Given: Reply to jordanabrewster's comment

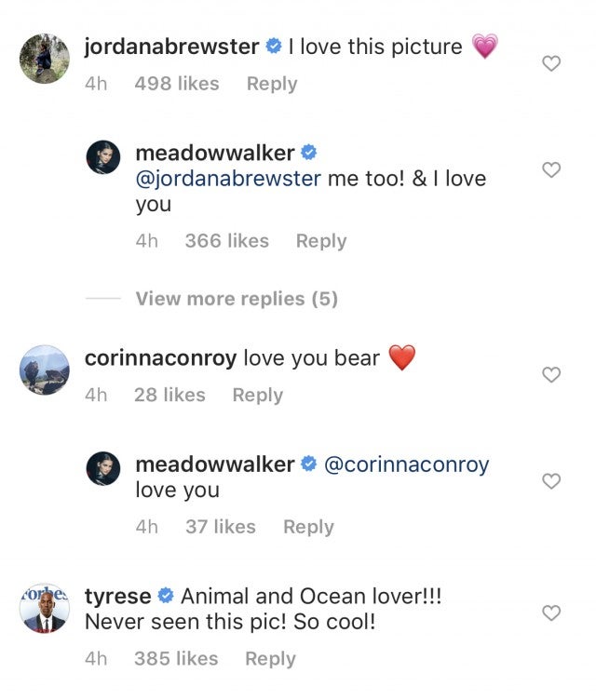Looking at the screenshot, I should click(x=272, y=84).
